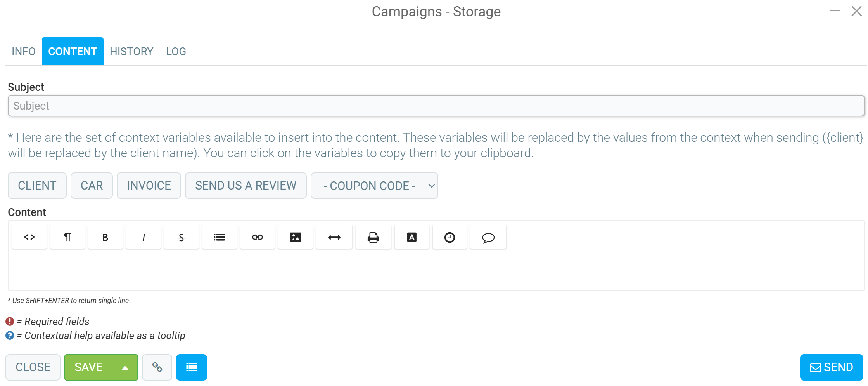The image size is (868, 386).
Task: Insert a list from editor toolbar
Action: [x=220, y=237]
